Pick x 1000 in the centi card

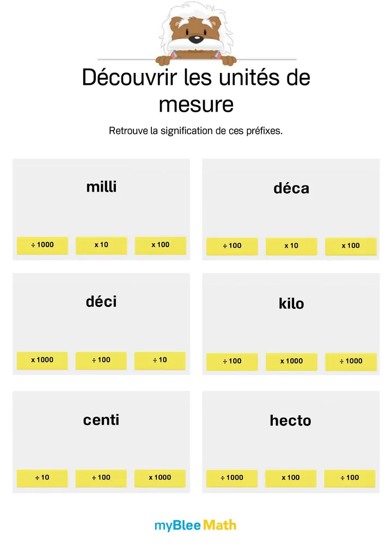click(160, 478)
